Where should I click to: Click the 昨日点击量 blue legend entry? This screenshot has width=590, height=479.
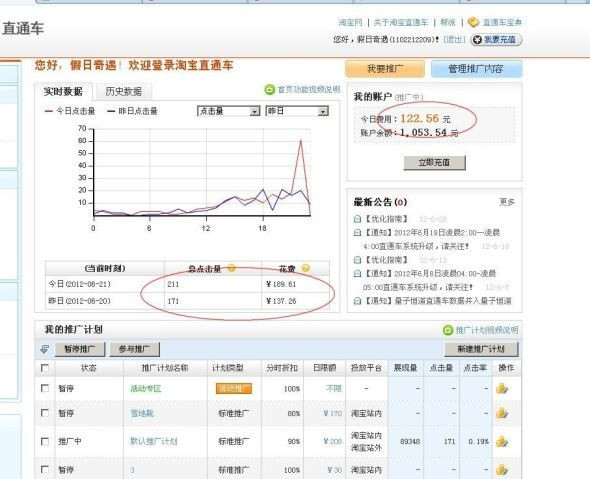[x=132, y=111]
